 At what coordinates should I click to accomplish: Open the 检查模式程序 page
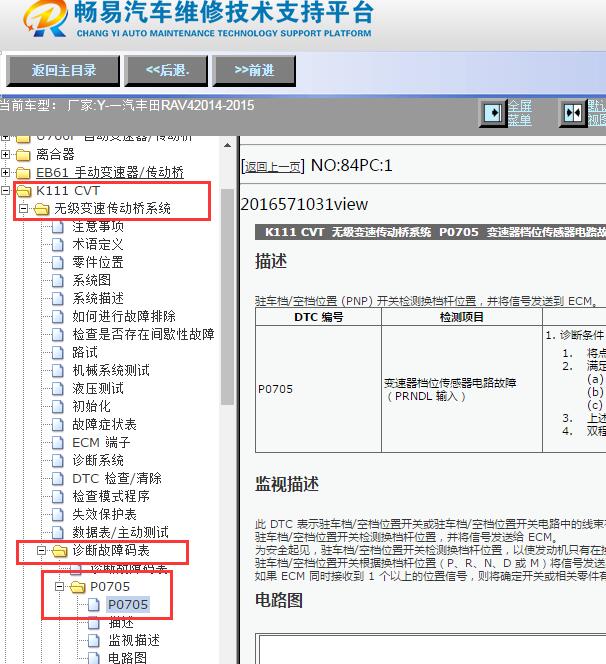(111, 496)
